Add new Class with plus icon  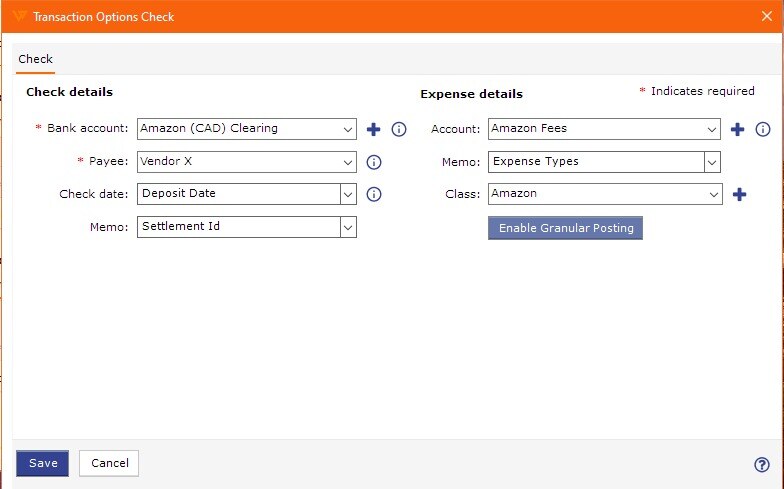[x=740, y=194]
